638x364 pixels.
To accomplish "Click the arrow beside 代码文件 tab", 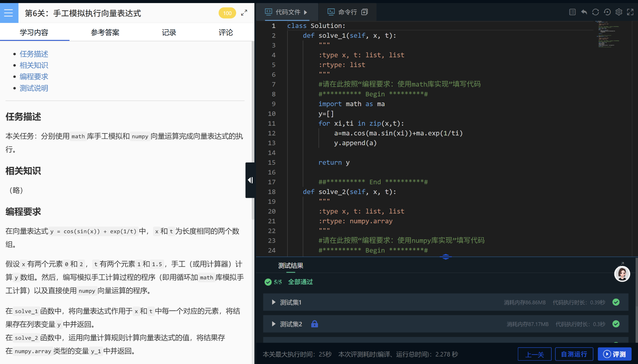I will pos(305,12).
